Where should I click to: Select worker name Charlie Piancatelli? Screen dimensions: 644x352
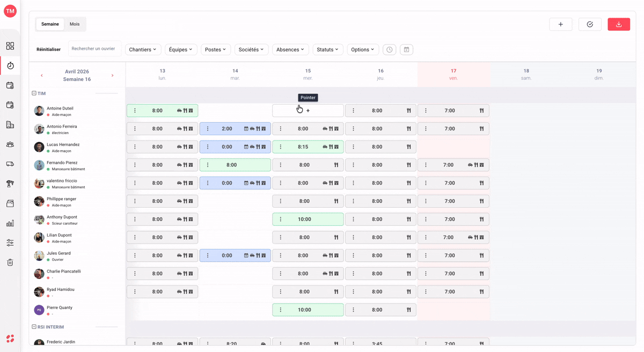tap(64, 272)
